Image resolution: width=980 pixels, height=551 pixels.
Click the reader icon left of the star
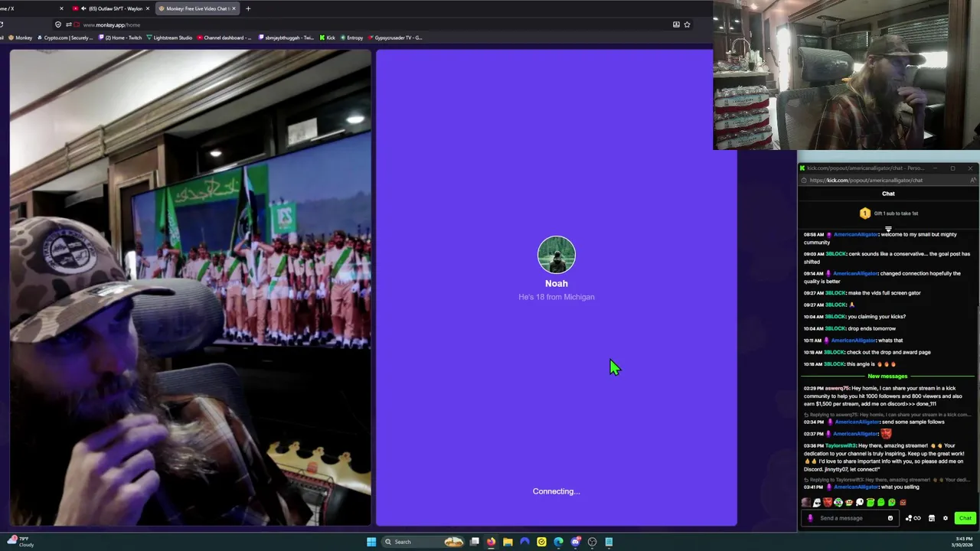tap(676, 24)
